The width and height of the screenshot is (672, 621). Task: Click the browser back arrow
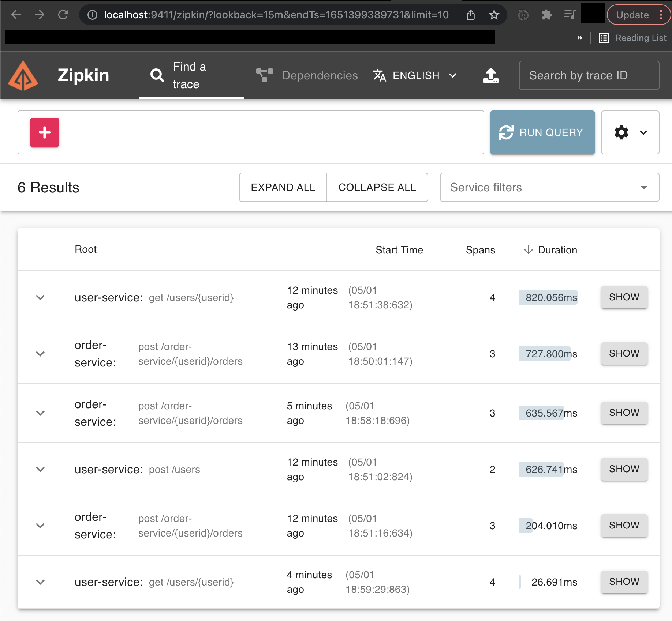point(16,15)
